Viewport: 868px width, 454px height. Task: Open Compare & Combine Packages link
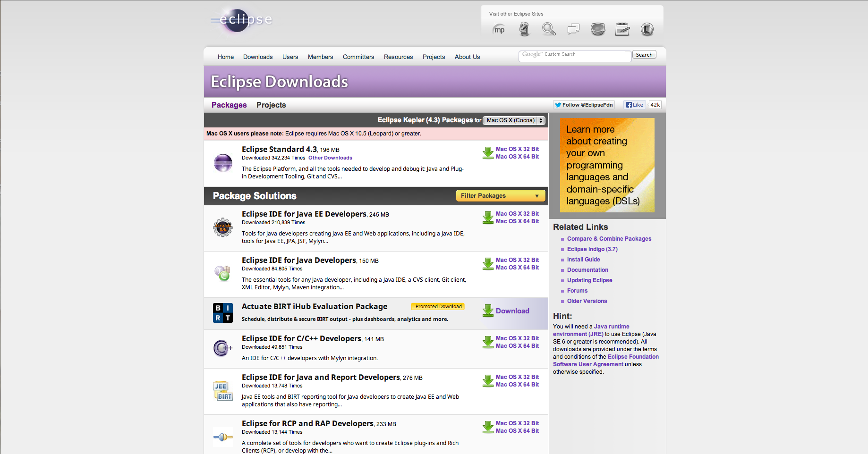click(609, 239)
